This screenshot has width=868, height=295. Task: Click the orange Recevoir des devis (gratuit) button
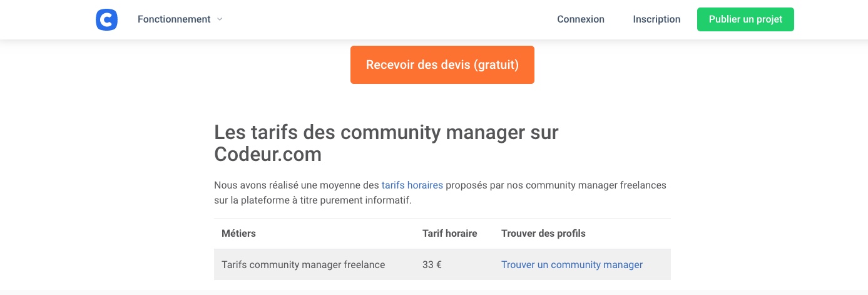pos(442,65)
